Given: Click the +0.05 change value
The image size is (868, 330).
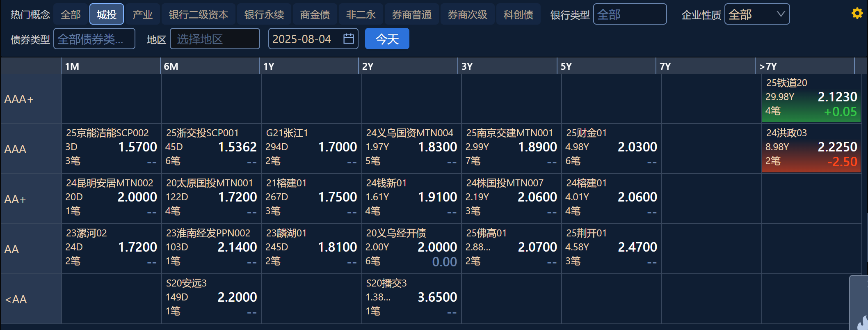Looking at the screenshot, I should click(841, 112).
